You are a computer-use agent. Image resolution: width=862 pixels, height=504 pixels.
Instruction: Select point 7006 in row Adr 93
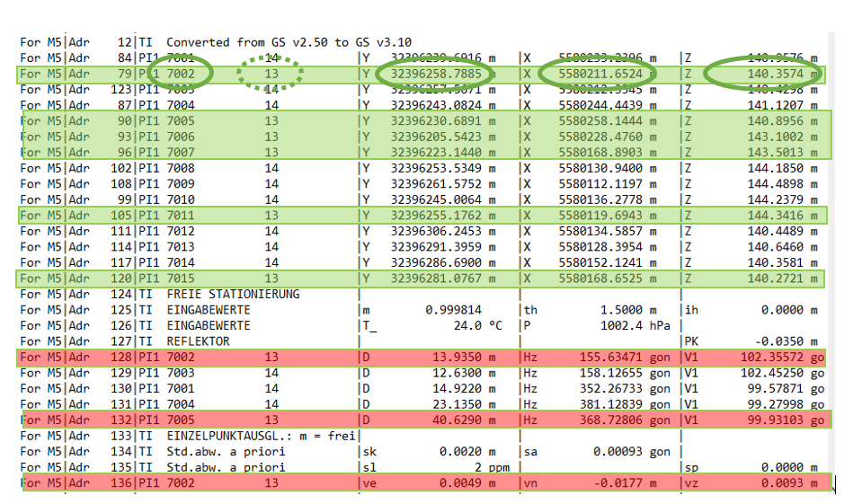point(181,137)
